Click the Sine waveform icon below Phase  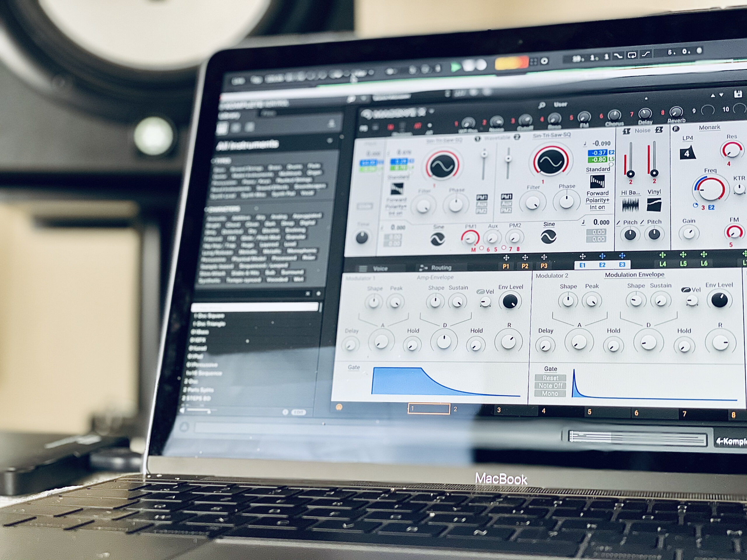coord(548,237)
